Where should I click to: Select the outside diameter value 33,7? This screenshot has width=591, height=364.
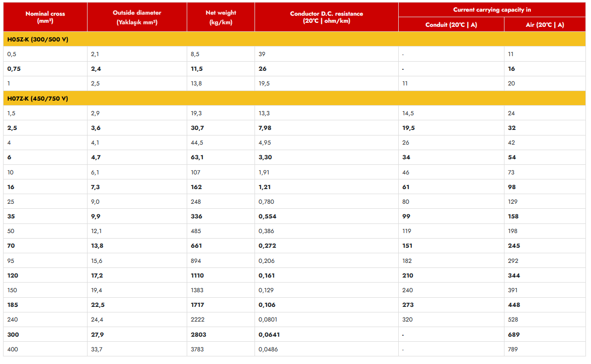pyautogui.click(x=97, y=349)
